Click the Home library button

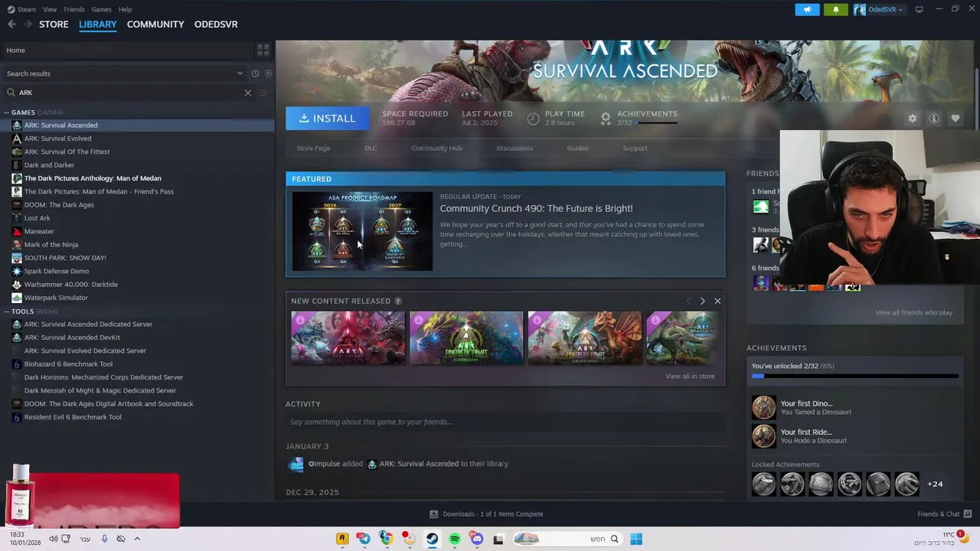point(127,50)
